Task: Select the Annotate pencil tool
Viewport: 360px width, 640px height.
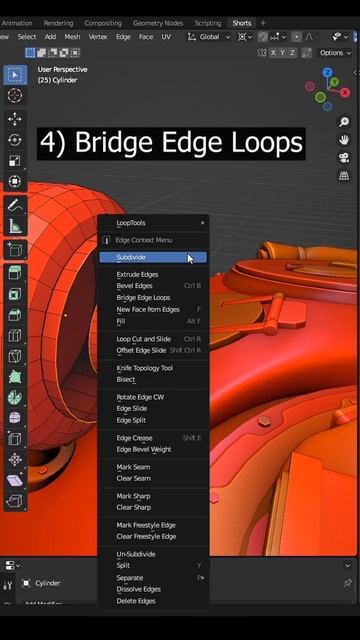Action: 15,205
